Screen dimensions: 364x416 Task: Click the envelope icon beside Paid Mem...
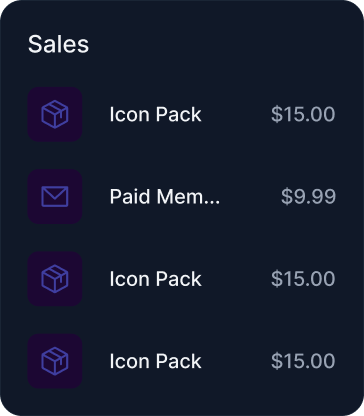pos(55,197)
